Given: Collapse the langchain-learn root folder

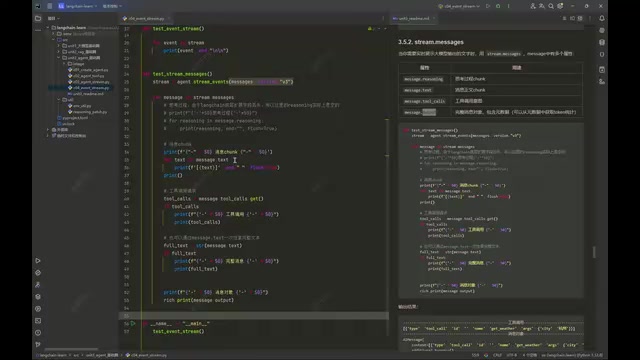Looking at the screenshot, I should [x=48, y=28].
